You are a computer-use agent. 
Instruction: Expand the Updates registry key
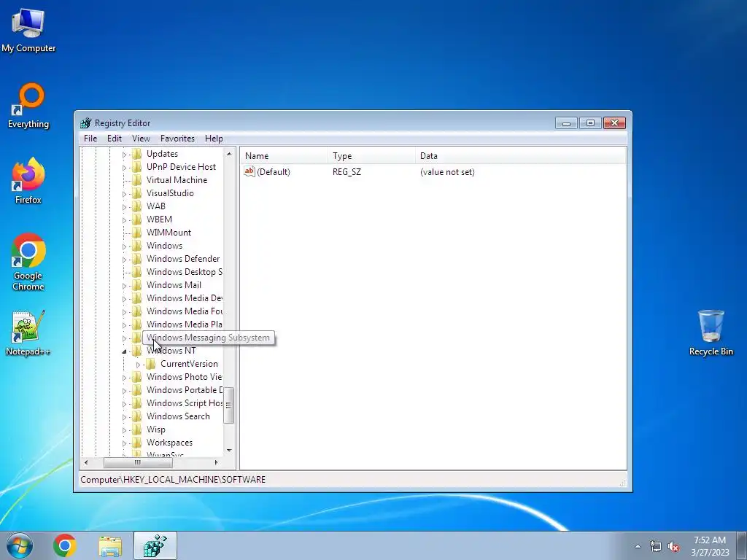point(124,155)
